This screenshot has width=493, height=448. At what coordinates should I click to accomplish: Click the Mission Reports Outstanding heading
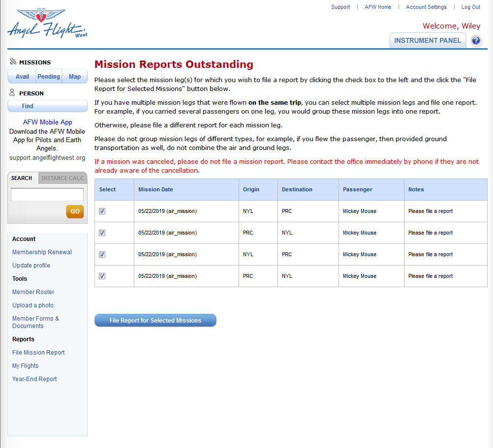coord(174,64)
